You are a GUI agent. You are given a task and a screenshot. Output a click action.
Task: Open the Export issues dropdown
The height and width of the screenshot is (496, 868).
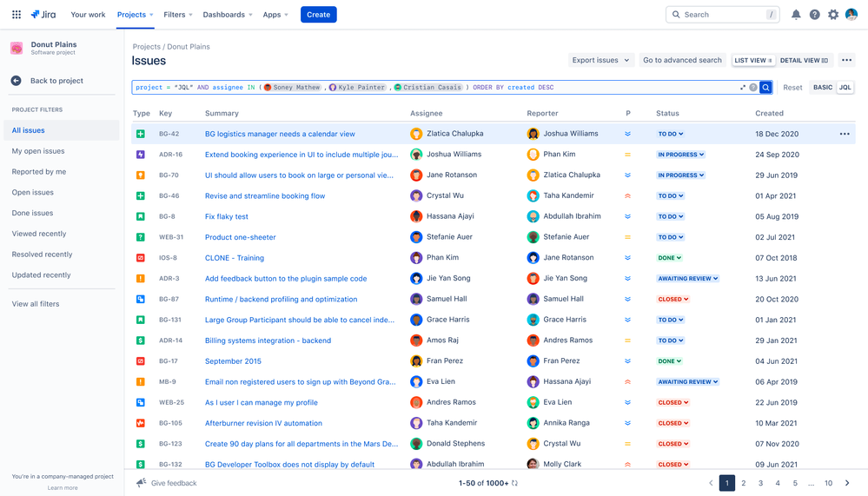coord(600,61)
